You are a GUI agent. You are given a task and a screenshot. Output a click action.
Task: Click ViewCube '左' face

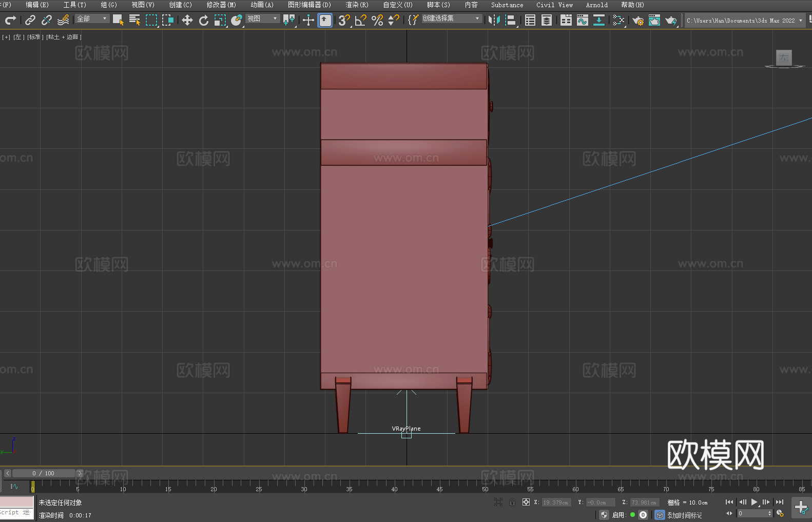[x=784, y=57]
